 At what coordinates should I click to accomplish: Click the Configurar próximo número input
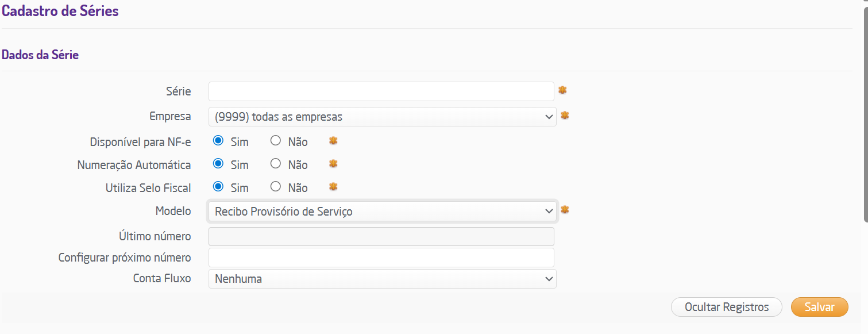click(x=381, y=258)
